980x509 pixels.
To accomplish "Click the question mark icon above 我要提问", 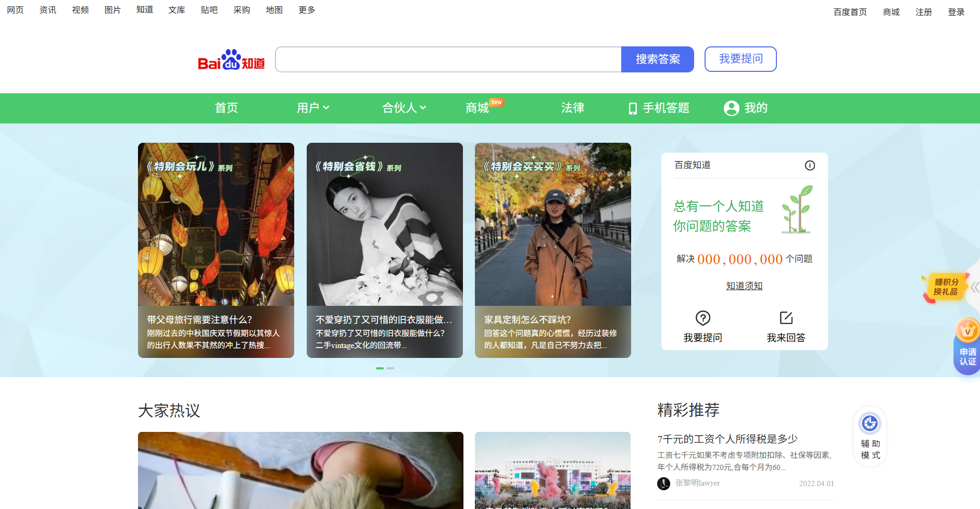I will coord(703,318).
